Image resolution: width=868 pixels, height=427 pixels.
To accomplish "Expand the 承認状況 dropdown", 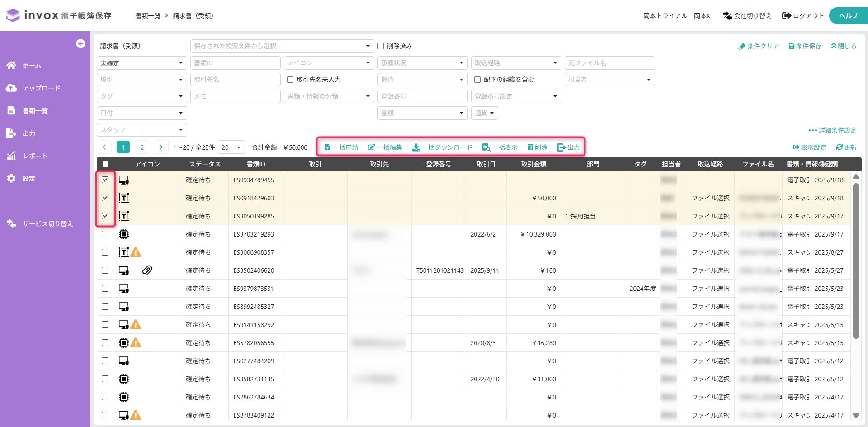I will coord(422,63).
